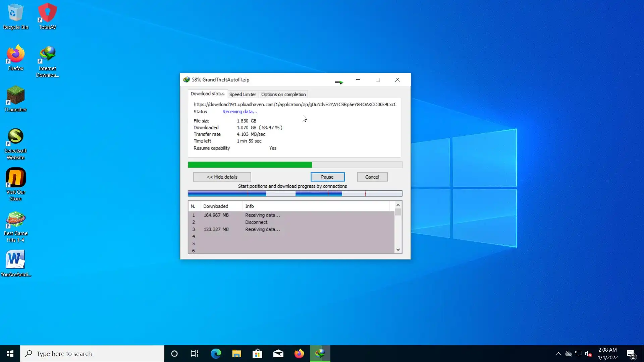644x362 pixels.
Task: Click the green download progress bar
Action: click(250, 165)
